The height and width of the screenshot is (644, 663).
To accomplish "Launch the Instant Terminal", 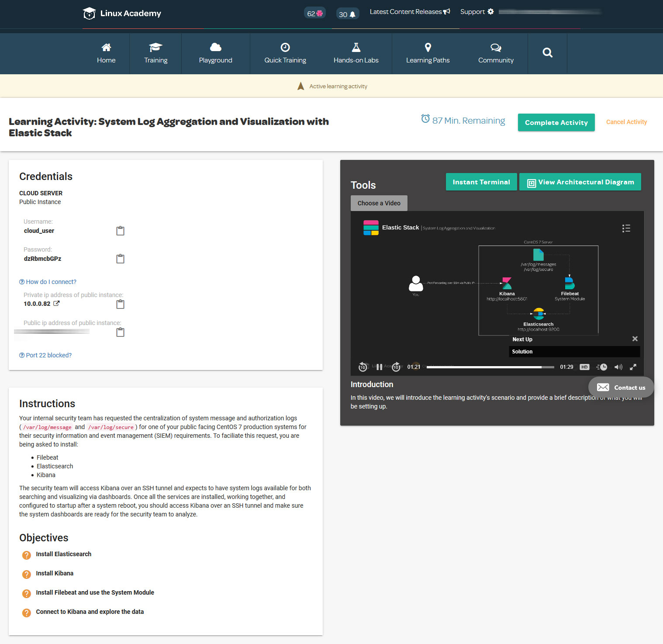I will point(481,182).
